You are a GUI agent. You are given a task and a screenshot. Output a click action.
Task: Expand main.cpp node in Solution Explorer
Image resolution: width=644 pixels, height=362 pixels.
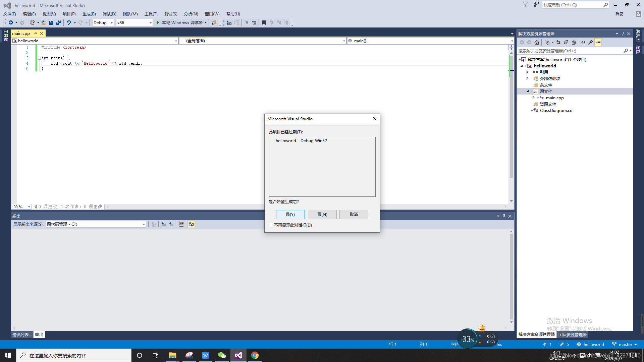tap(534, 98)
